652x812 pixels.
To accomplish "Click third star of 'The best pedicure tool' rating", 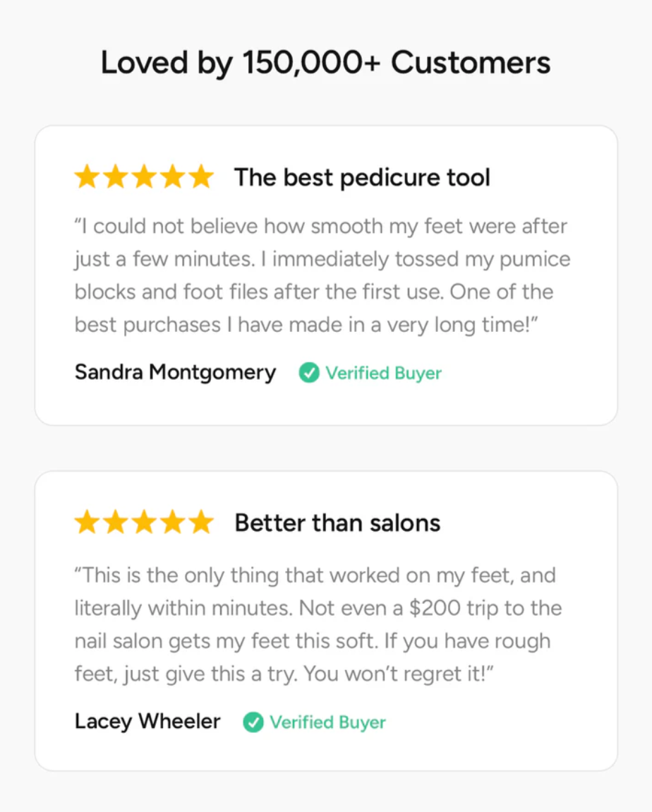I will coord(144,177).
